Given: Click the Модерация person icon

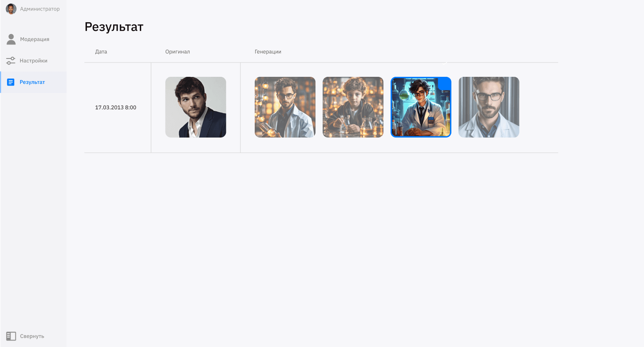Looking at the screenshot, I should click(x=11, y=39).
